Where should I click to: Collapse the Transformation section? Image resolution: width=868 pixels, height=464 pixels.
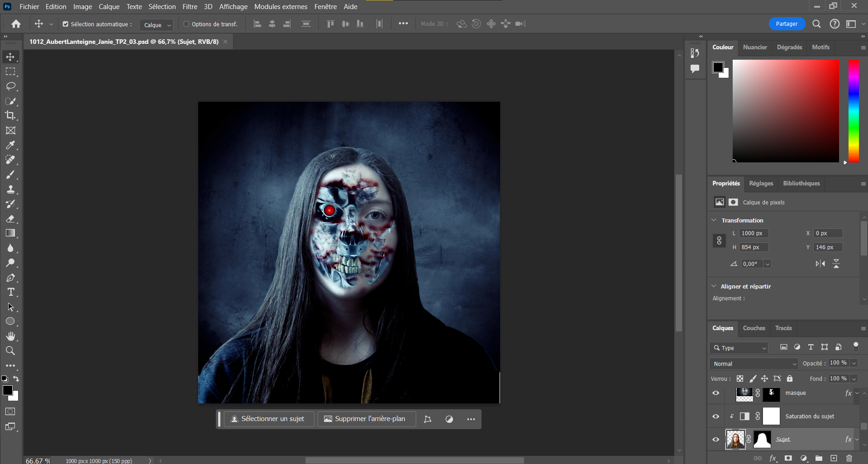click(714, 220)
